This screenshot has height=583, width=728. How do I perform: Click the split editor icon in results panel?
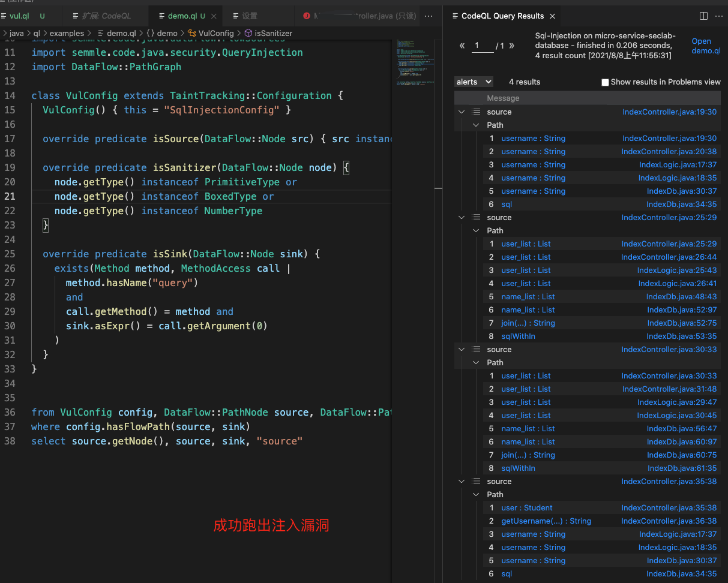point(703,16)
